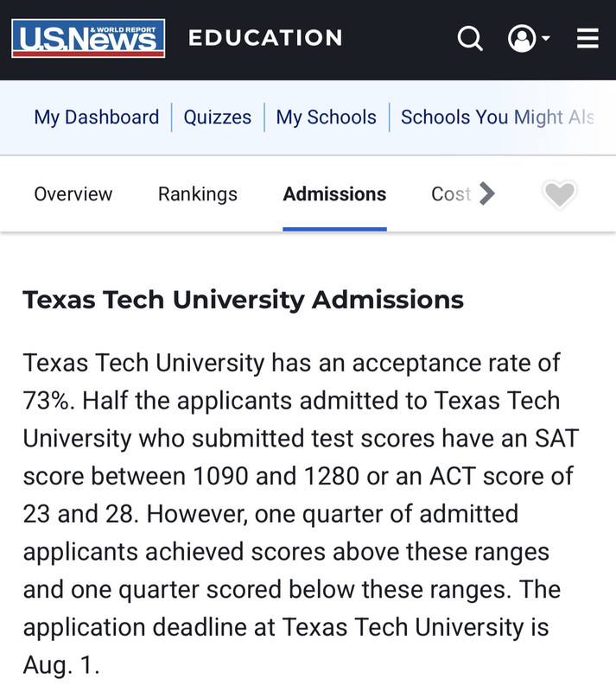Screen dimensions: 616x691
Task: Expand the account dropdown arrow
Action: coord(546,40)
